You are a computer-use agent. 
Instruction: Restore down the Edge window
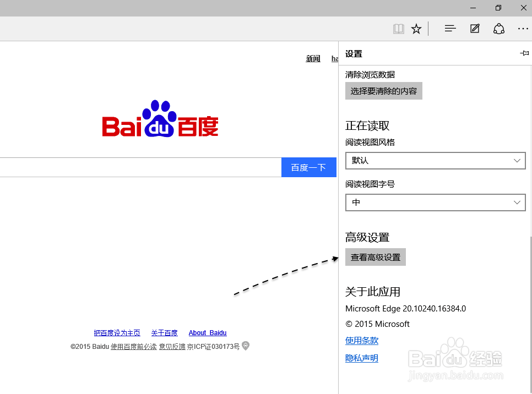(x=498, y=8)
